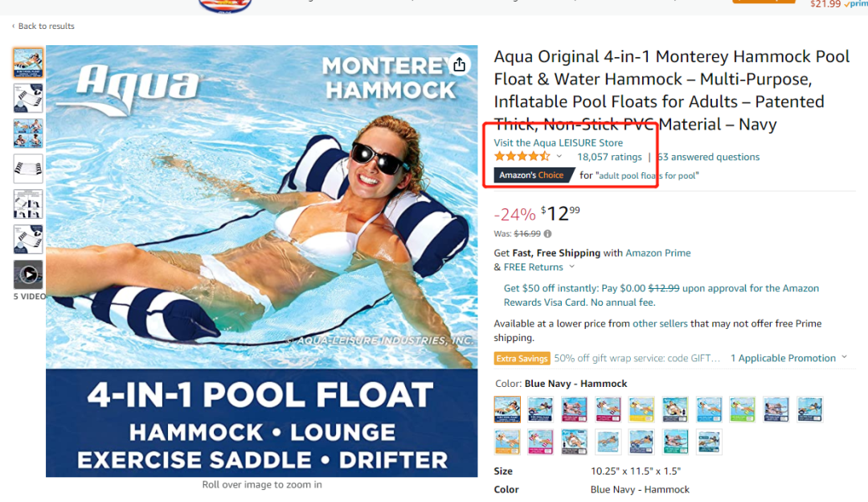The height and width of the screenshot is (502, 868).
Task: Click the share icon on product image
Action: [x=459, y=65]
